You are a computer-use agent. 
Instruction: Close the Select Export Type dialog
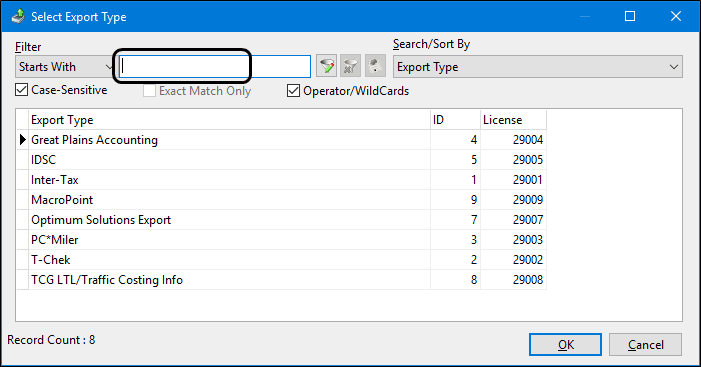[676, 17]
